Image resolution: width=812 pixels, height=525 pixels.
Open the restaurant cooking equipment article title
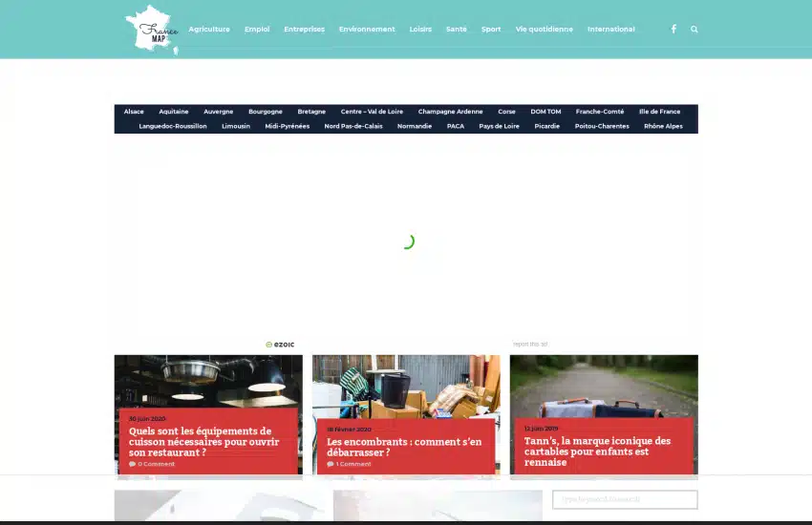tap(204, 441)
